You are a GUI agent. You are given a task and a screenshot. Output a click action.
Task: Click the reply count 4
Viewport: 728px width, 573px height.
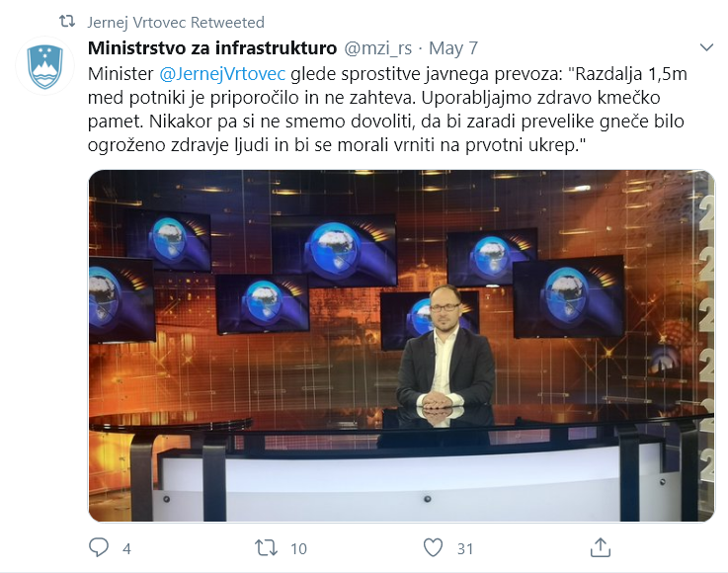tap(126, 549)
